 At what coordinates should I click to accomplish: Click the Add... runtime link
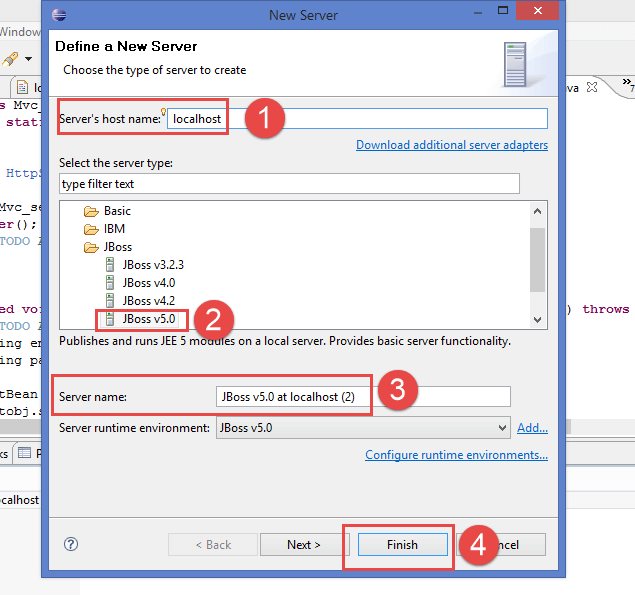pyautogui.click(x=532, y=428)
